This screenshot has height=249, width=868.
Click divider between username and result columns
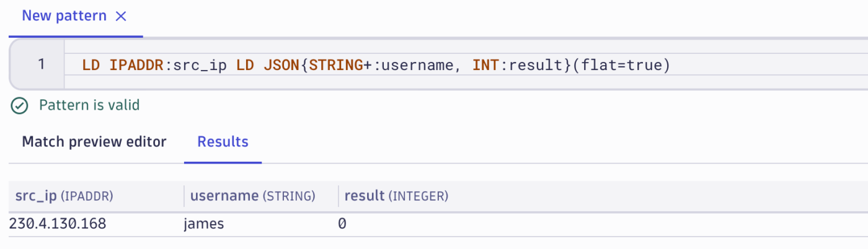338,196
